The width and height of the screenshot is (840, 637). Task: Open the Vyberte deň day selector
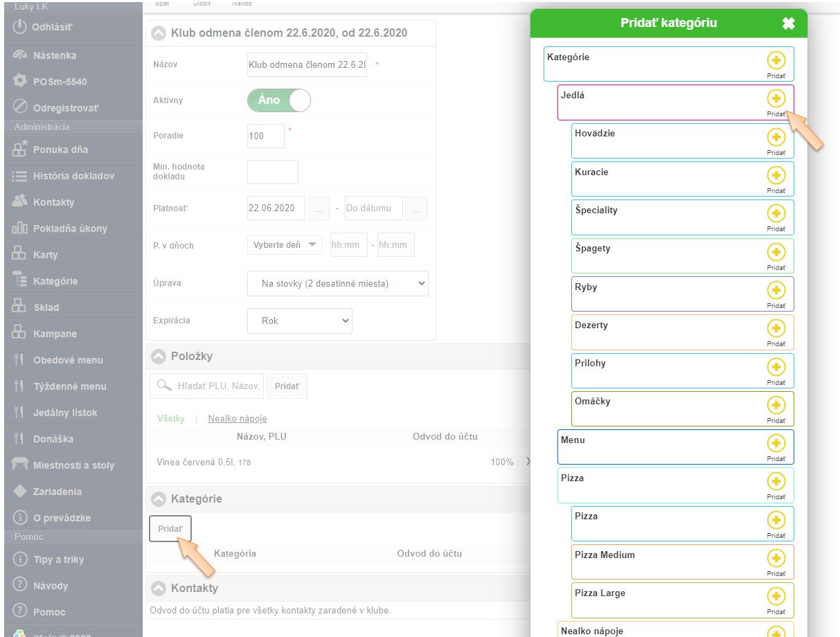click(284, 245)
